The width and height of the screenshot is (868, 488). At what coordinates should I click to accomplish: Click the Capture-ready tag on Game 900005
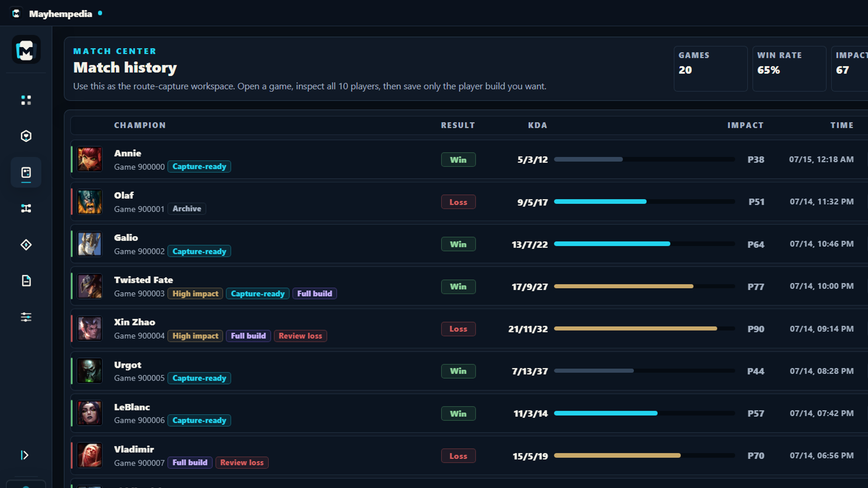[x=199, y=378]
